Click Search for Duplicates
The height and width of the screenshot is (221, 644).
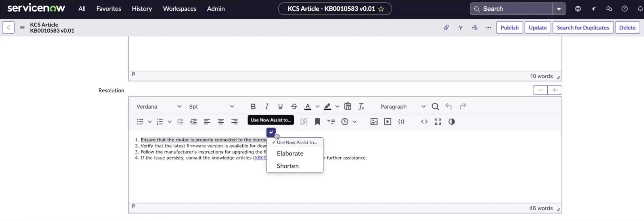point(583,28)
